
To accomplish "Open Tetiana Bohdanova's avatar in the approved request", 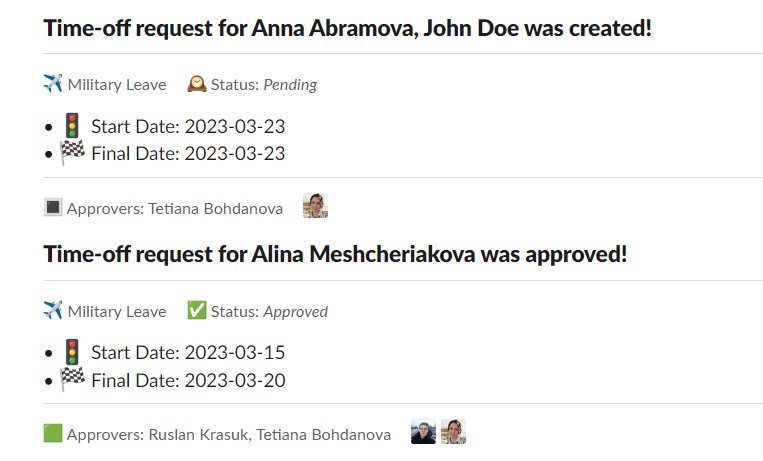I will click(454, 433).
